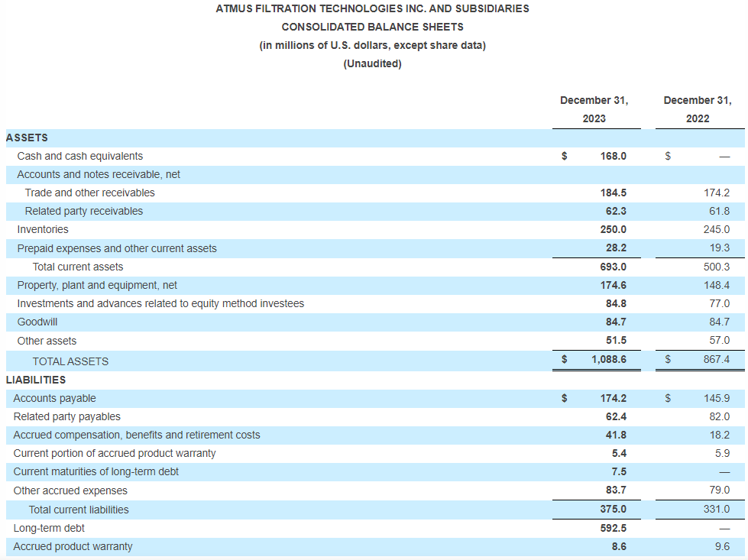Click the value 9.6
748x560 pixels.
(x=722, y=547)
